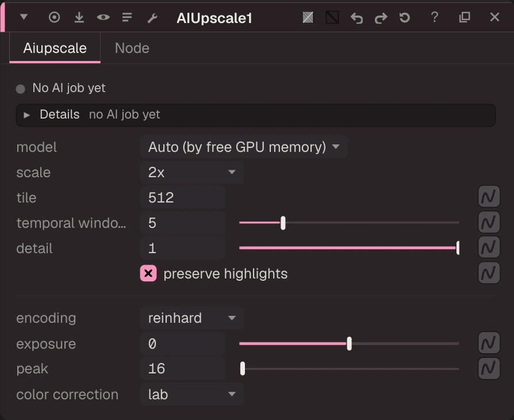Uncheck the preserve highlights checkbox
514x420 pixels.
coord(148,273)
